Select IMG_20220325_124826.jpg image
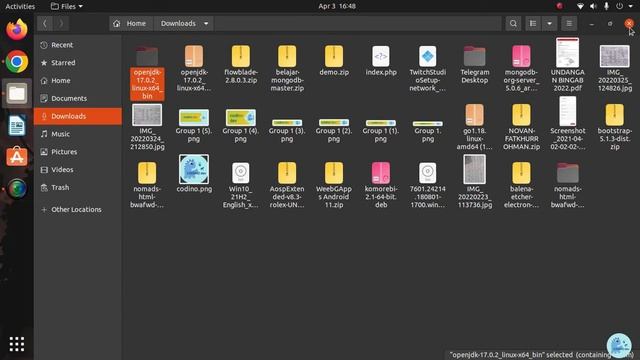This screenshot has height=360, width=640. (615, 68)
